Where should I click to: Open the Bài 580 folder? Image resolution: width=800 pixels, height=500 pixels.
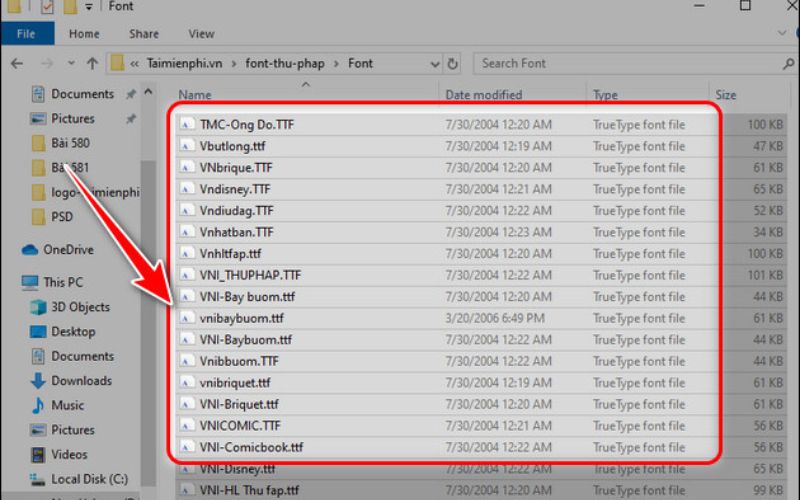tap(70, 143)
